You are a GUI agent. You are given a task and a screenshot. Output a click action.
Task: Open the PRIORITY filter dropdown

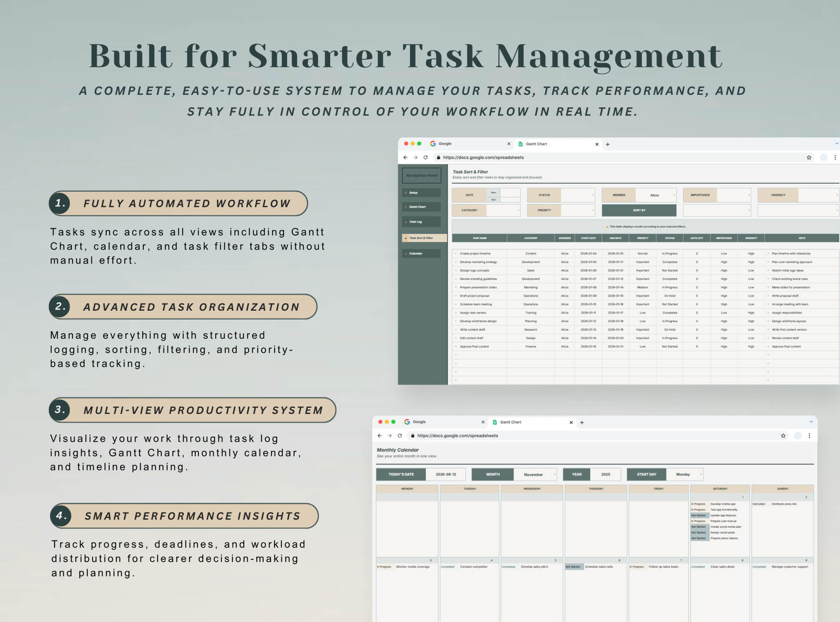[x=578, y=210]
